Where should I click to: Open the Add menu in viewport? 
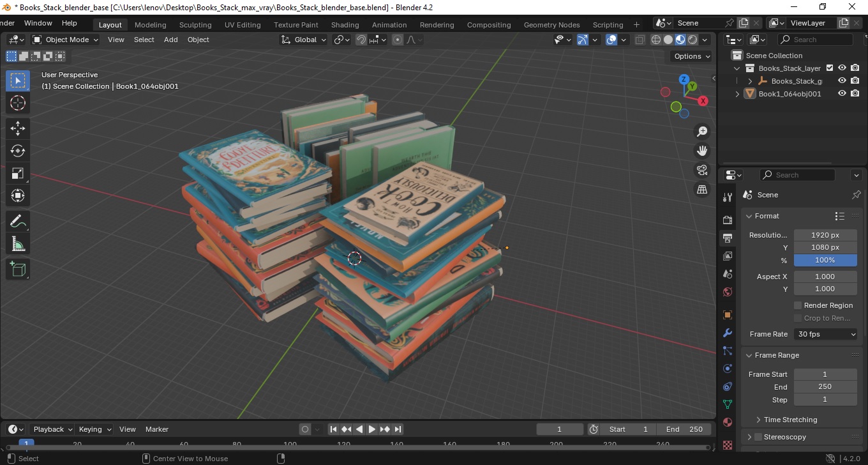(x=171, y=40)
